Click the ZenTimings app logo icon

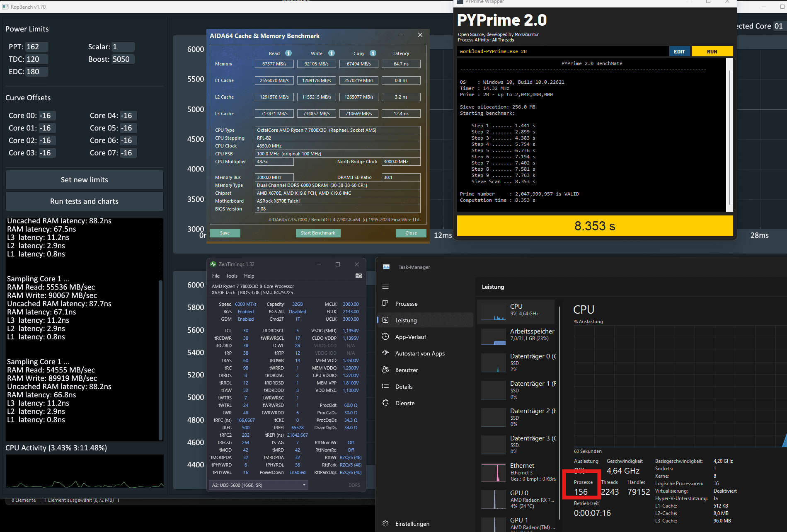(213, 264)
